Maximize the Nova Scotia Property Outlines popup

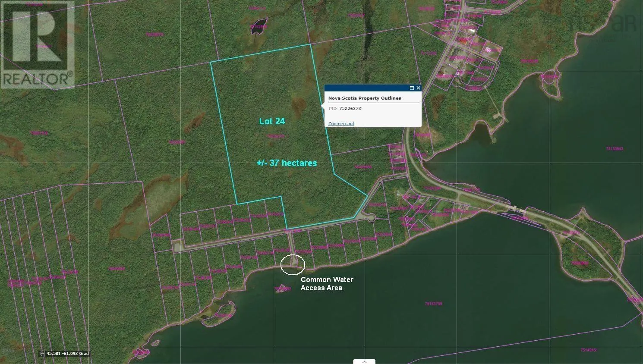(412, 88)
